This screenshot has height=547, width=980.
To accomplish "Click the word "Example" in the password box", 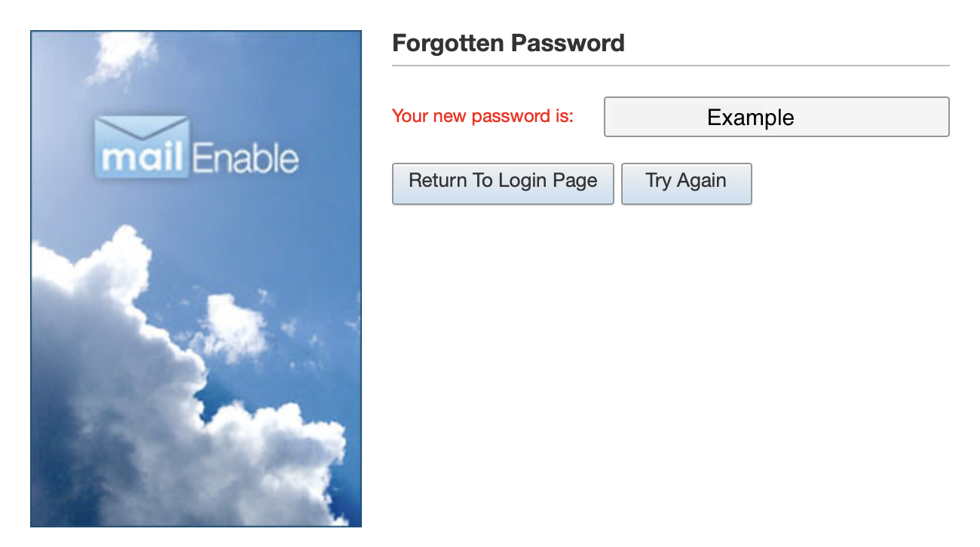I will [750, 118].
